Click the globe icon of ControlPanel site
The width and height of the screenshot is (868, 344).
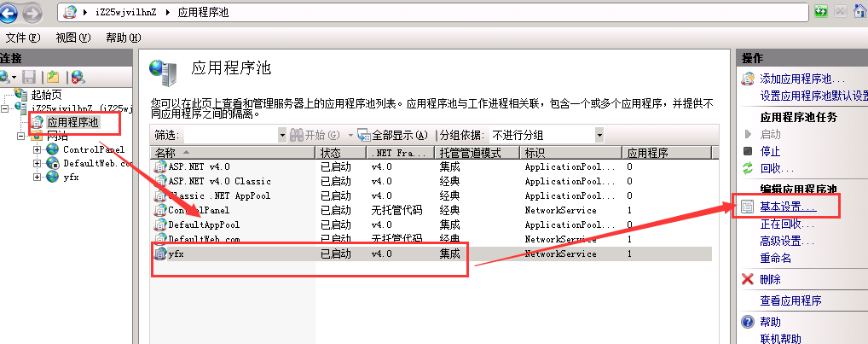click(x=53, y=149)
